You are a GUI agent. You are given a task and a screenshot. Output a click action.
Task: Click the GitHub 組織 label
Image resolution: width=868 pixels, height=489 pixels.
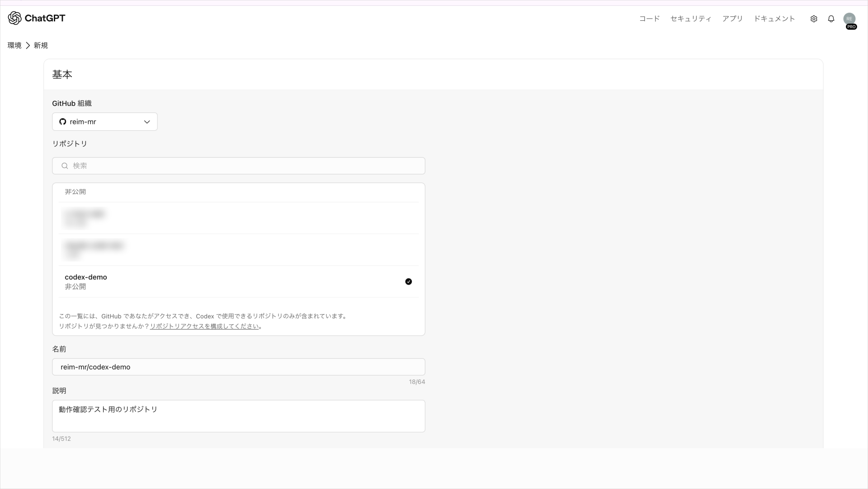[x=72, y=103]
